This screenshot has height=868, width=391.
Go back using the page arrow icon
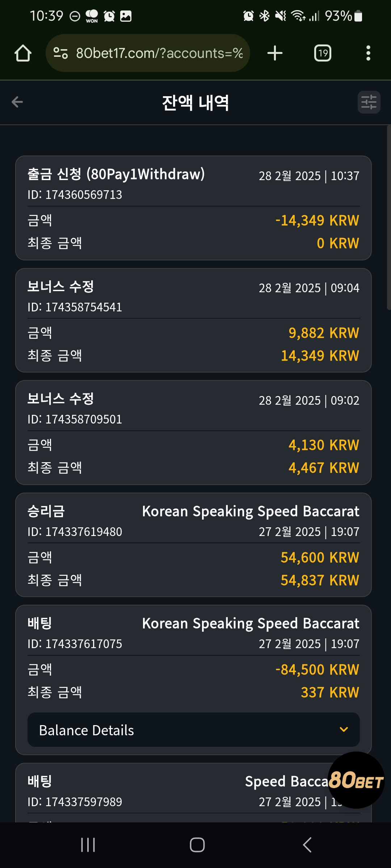[17, 102]
